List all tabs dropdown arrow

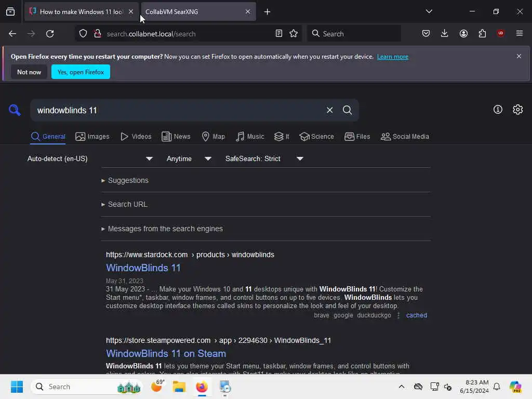click(x=429, y=11)
